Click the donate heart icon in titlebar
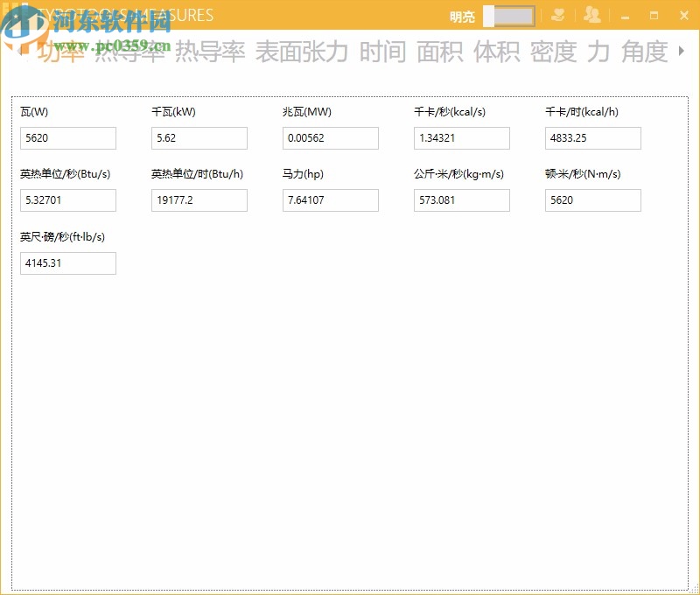700x595 pixels. 558,15
